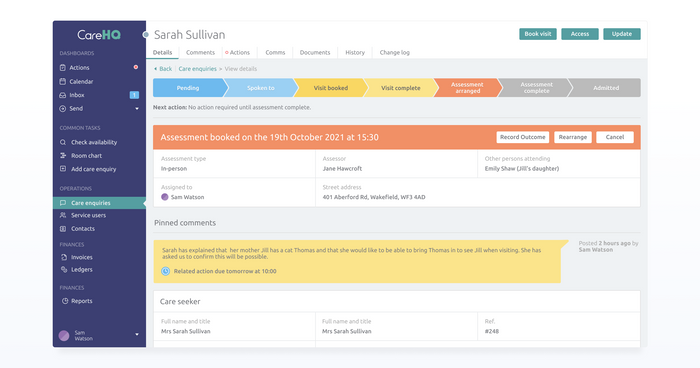Image resolution: width=700 pixels, height=368 pixels.
Task: Click the blue clock icon on related action
Action: (165, 271)
